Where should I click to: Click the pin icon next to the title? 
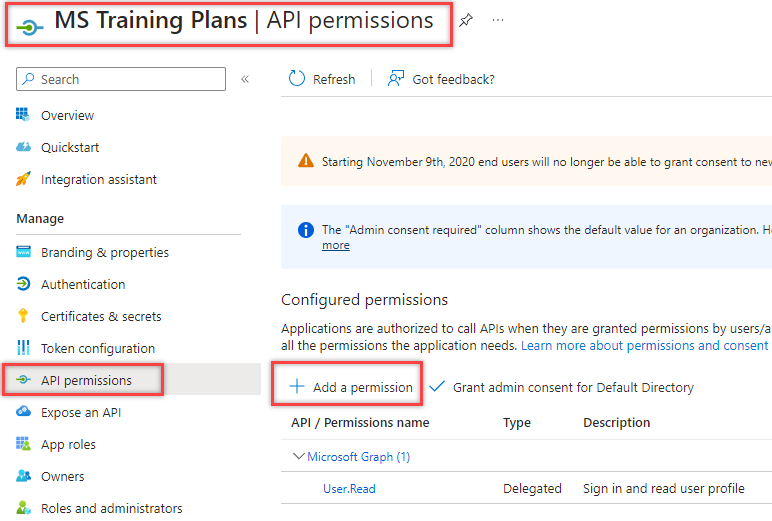466,20
